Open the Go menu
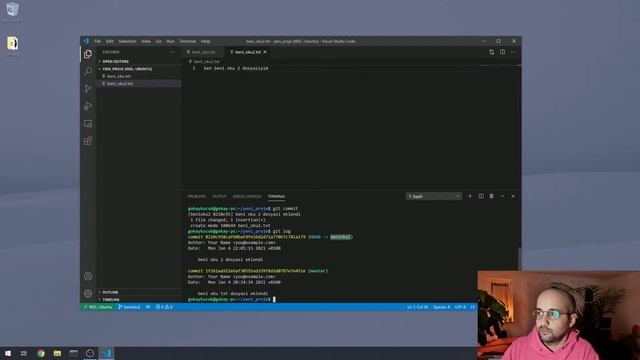 (x=158, y=41)
